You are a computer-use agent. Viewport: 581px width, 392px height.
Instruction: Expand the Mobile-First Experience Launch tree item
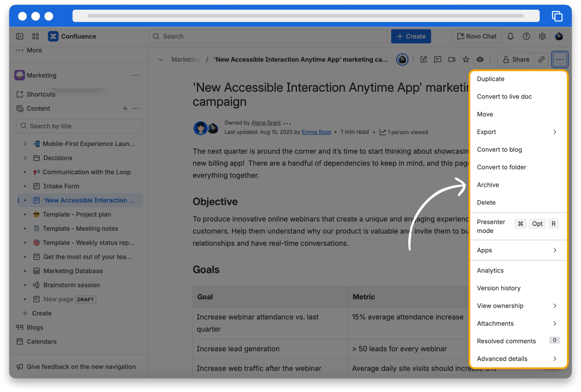point(25,144)
